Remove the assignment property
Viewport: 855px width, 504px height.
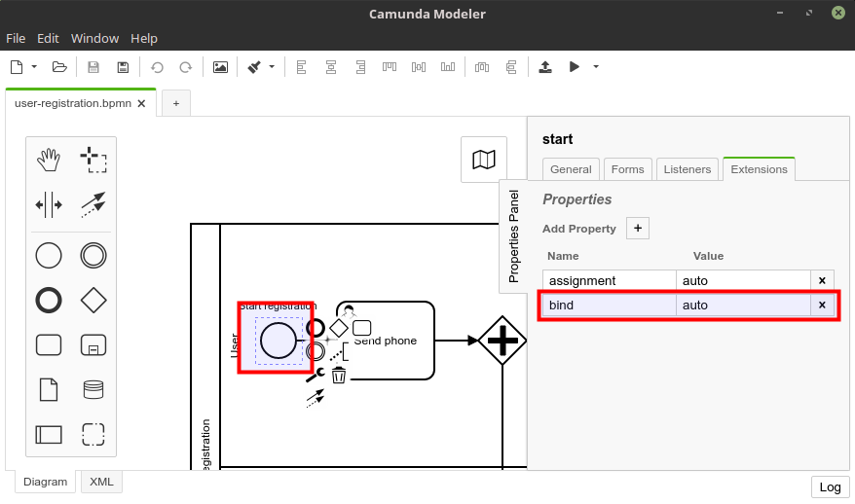(822, 280)
